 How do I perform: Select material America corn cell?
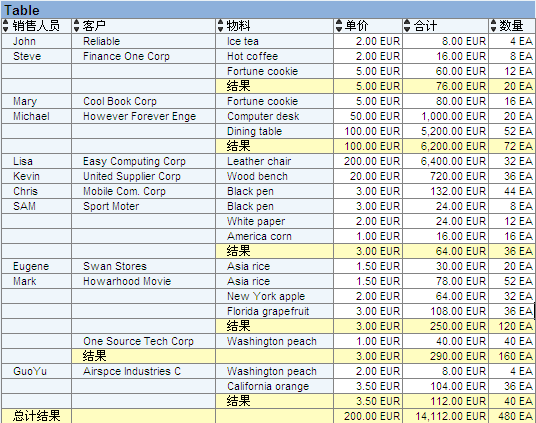pyautogui.click(x=274, y=236)
